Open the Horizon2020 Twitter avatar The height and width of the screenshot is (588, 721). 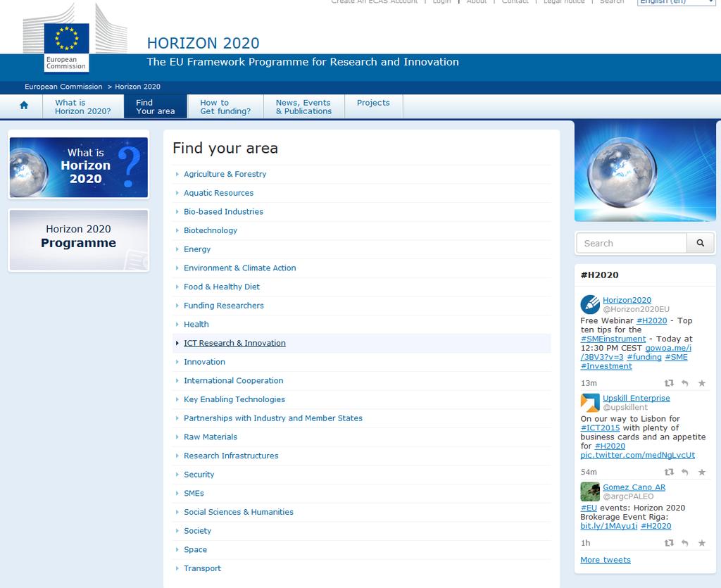[590, 304]
